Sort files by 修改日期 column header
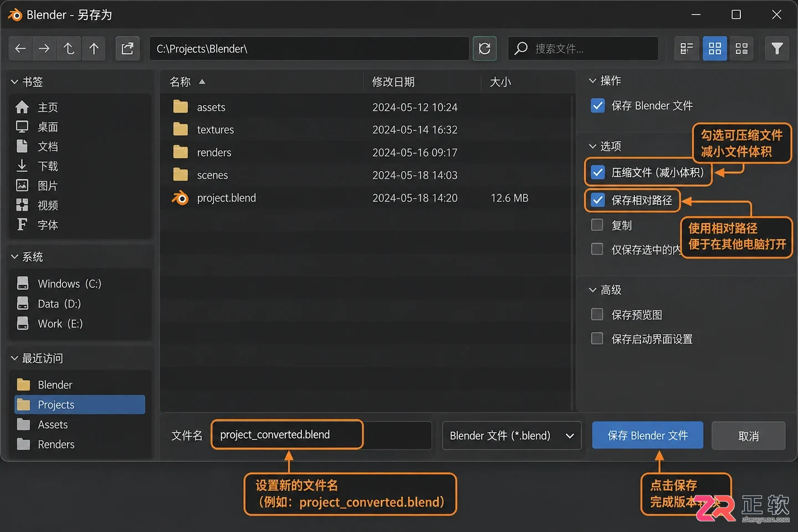Viewport: 798px width, 532px height. tap(393, 82)
